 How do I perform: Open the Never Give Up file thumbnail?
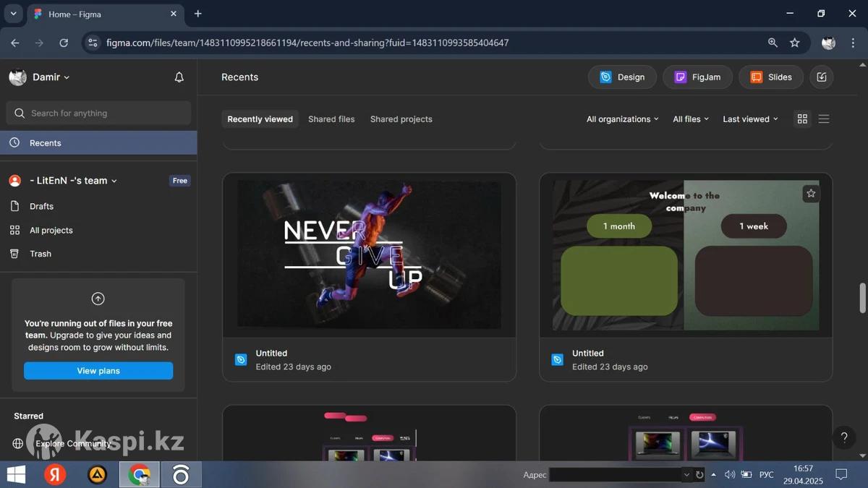(369, 254)
